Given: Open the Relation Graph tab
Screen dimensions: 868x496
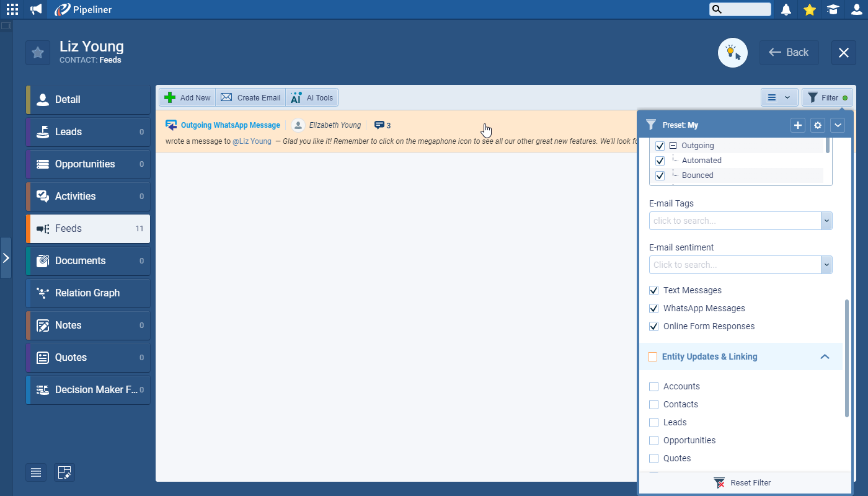Looking at the screenshot, I should [x=88, y=293].
